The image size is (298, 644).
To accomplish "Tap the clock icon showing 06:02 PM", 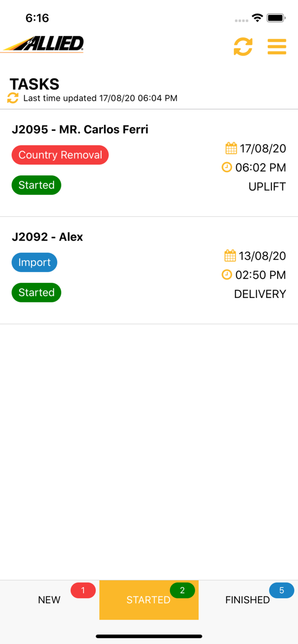I will [227, 167].
